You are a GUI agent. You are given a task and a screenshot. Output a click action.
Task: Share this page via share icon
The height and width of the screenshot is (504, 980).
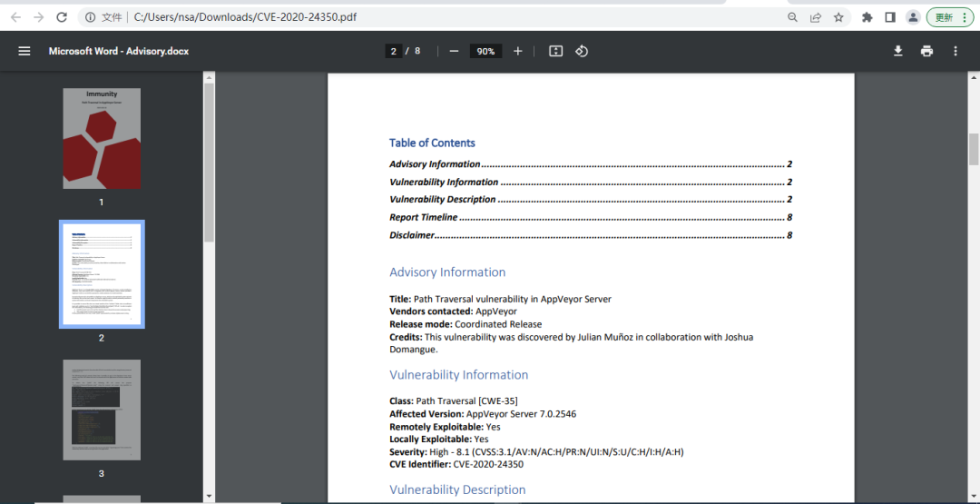[x=816, y=17]
